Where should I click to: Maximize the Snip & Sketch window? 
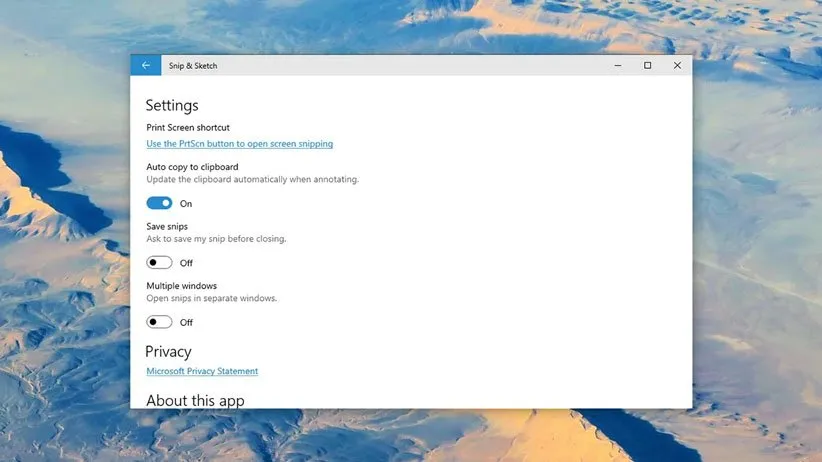point(647,66)
